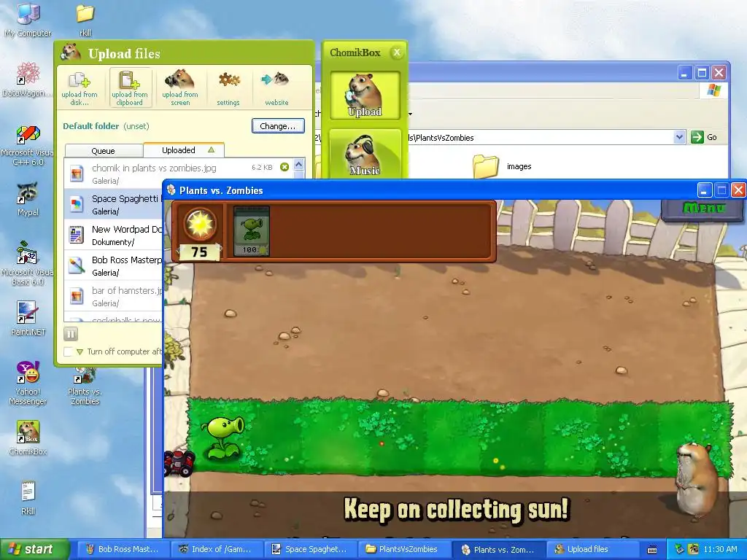This screenshot has width=747, height=560.
Task: Open the Rkill text file icon
Action: [28, 497]
